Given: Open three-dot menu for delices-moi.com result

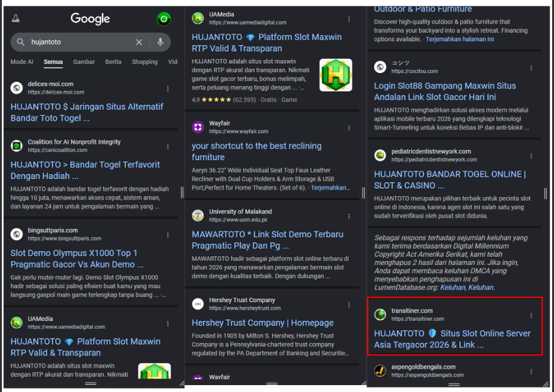Looking at the screenshot, I should pos(168,89).
